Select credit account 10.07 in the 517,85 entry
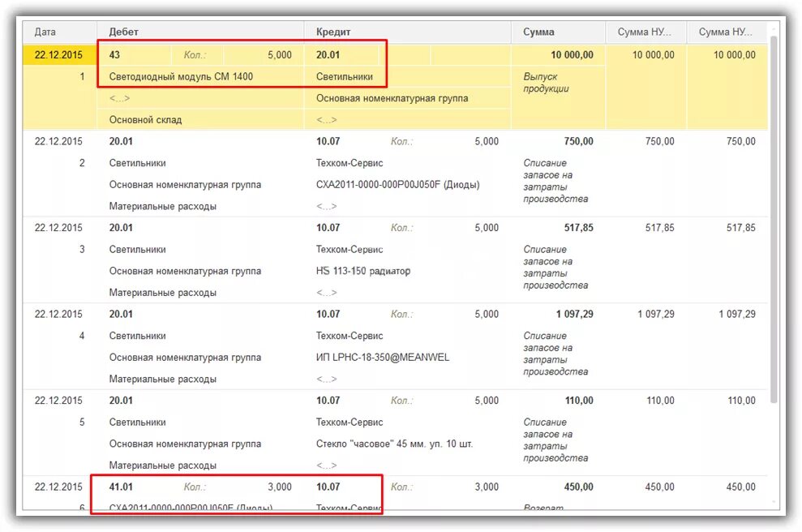The image size is (802, 532). 328,228
